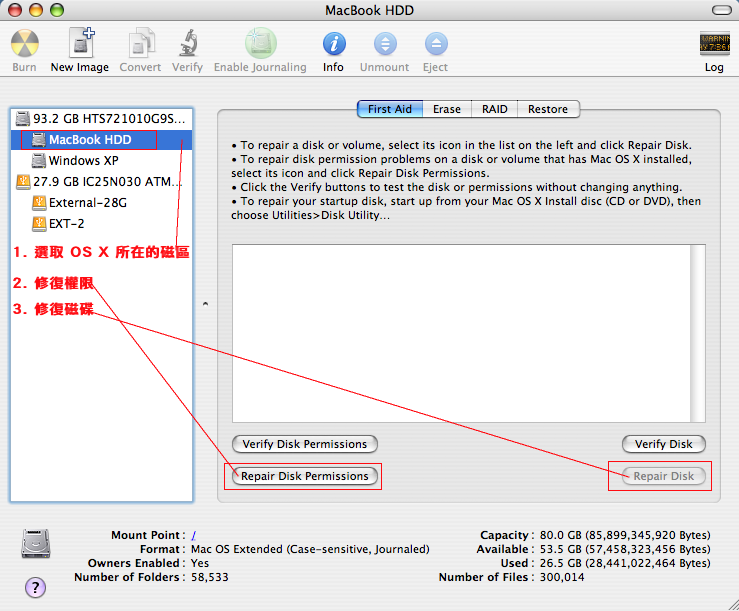739x611 pixels.
Task: Select the 93.2 GB HTS721010G9S disk
Action: pos(101,118)
